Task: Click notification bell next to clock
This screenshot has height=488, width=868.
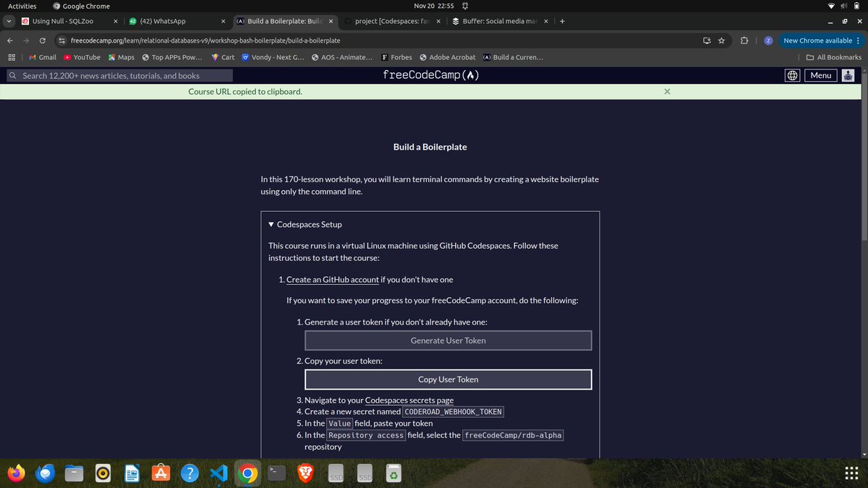Action: (x=464, y=6)
